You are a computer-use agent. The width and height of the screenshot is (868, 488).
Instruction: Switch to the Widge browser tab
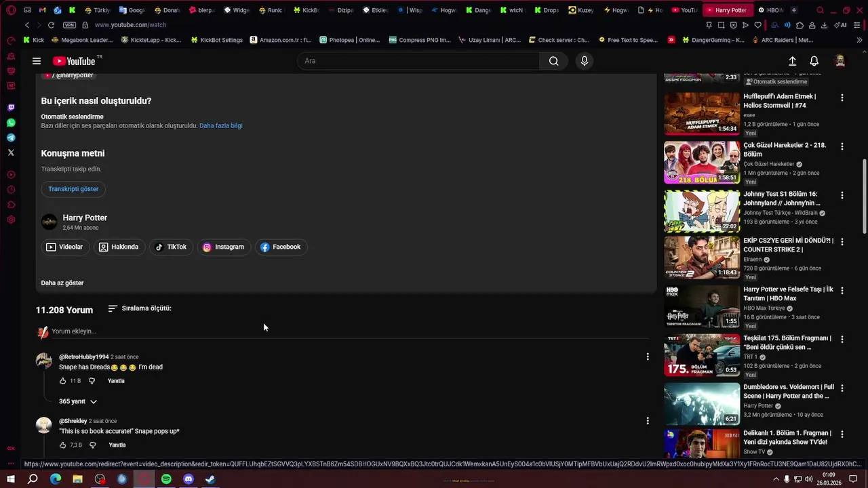237,10
